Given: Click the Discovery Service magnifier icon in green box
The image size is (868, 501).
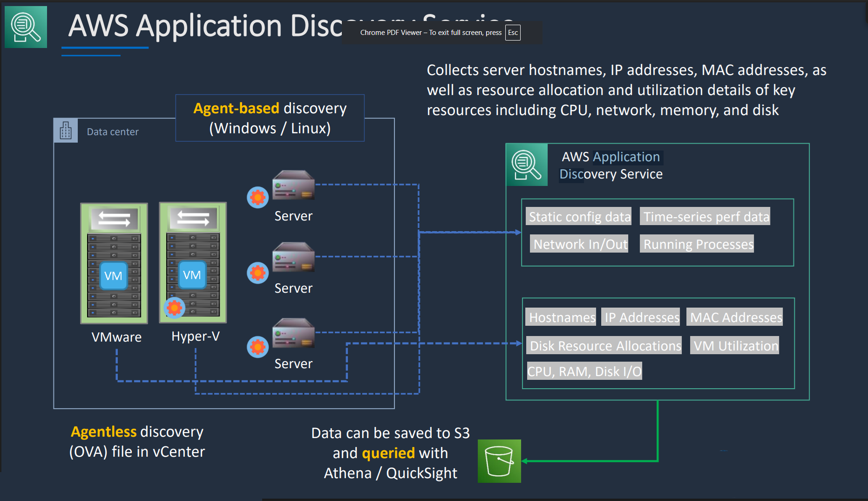Looking at the screenshot, I should point(527,165).
